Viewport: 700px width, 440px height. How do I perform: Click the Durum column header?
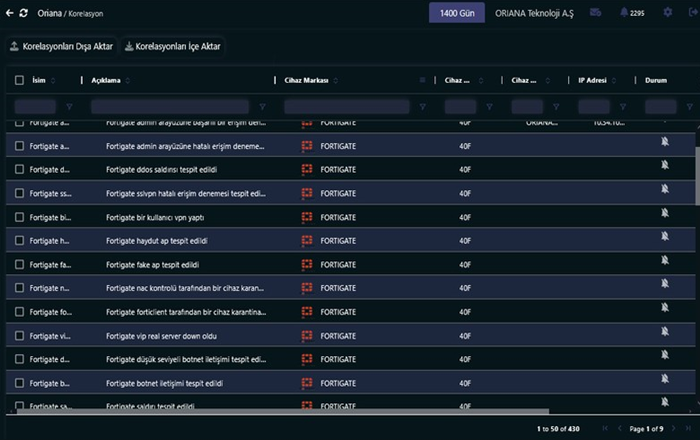coord(656,80)
